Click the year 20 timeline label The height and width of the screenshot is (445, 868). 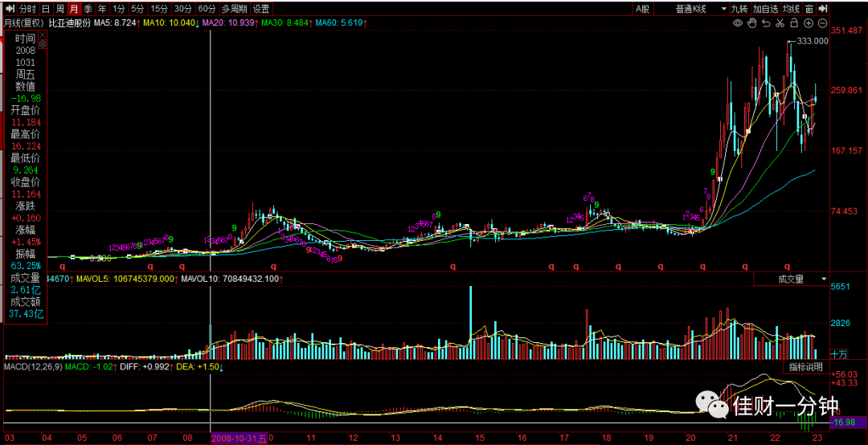tap(690, 437)
